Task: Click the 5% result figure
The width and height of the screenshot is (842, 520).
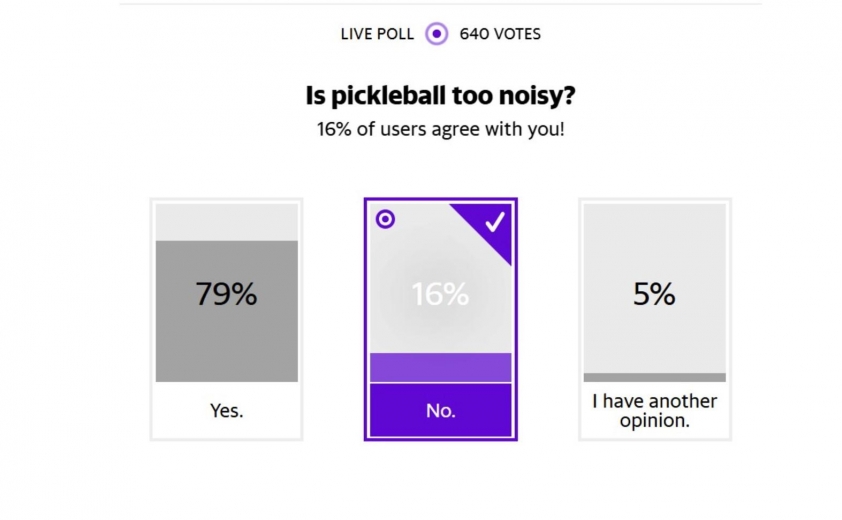Action: pyautogui.click(x=654, y=294)
